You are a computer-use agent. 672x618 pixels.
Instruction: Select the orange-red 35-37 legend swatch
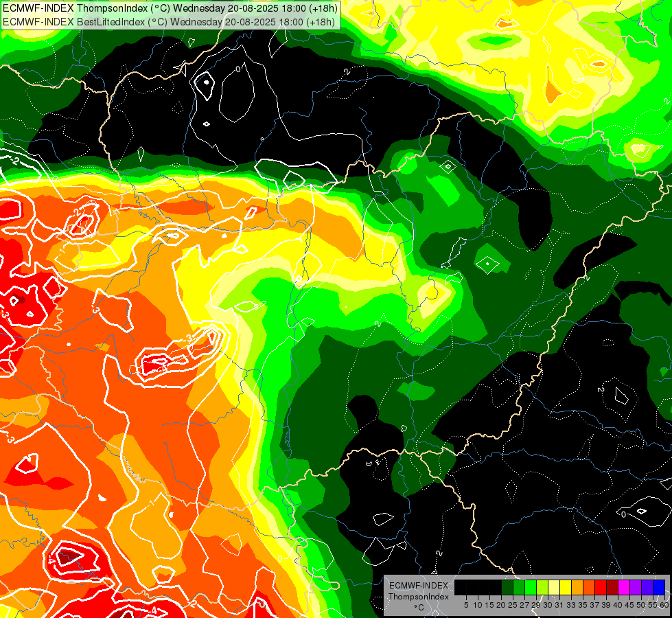pos(589,587)
